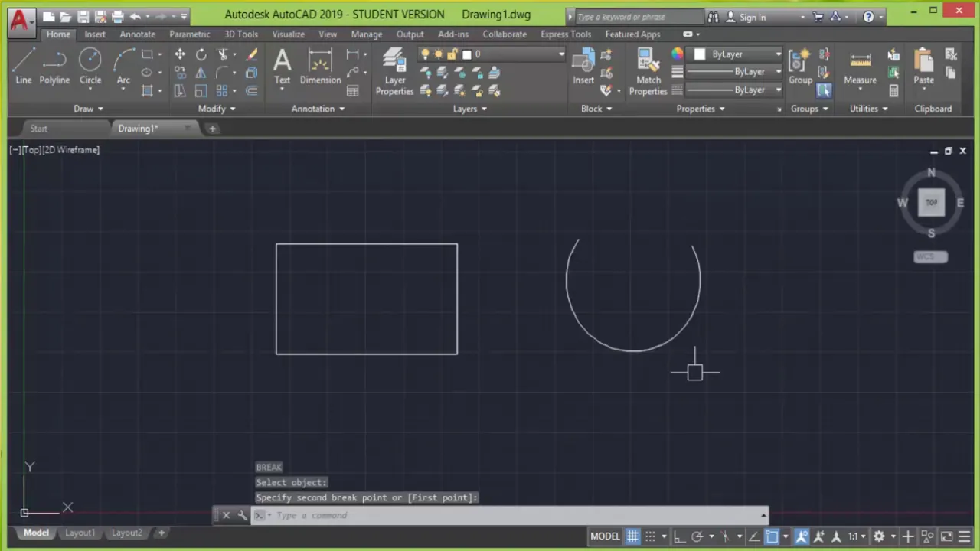Toggle isometric drafting in status bar

coord(726,536)
